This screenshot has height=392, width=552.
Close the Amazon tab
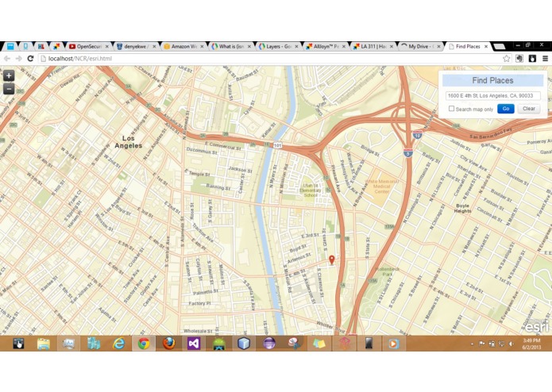pyautogui.click(x=202, y=46)
